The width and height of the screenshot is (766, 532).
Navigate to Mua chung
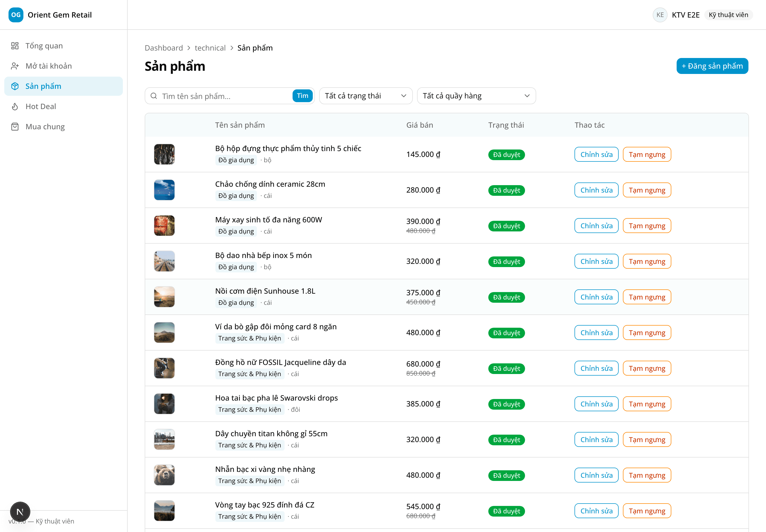(63, 127)
